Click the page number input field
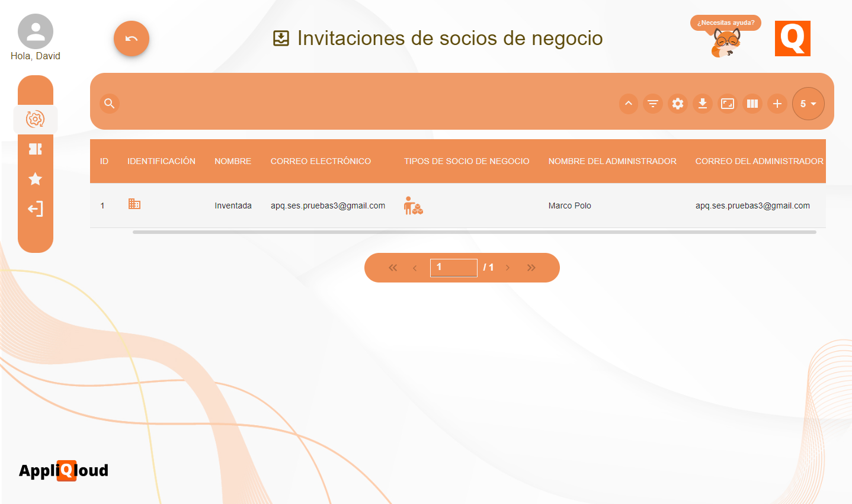 click(x=453, y=267)
